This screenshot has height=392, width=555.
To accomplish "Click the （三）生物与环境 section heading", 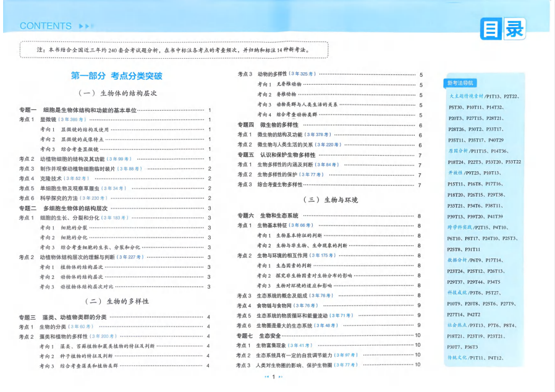I will coord(330,200).
